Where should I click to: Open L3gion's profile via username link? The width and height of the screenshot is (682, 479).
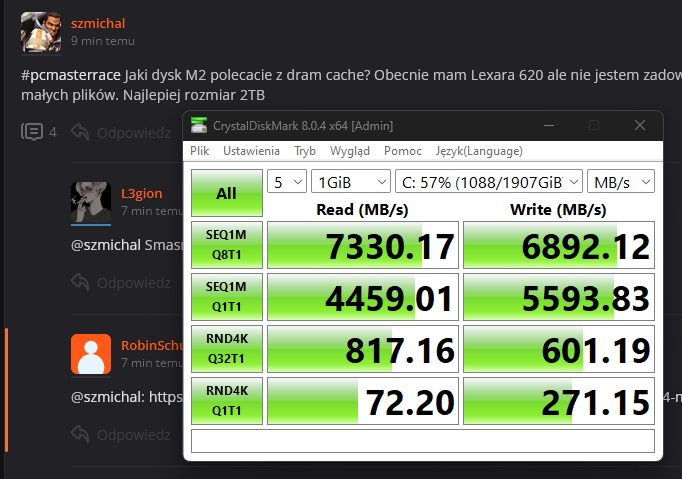point(142,193)
